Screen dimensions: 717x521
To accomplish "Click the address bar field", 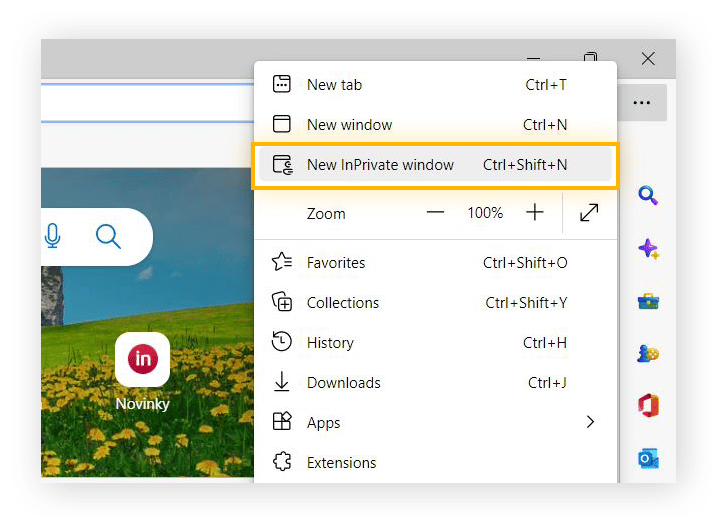I will pos(140,101).
